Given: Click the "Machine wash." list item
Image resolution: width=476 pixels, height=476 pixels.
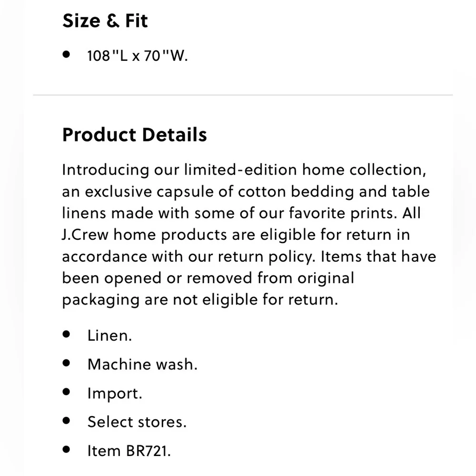Looking at the screenshot, I should tap(142, 365).
